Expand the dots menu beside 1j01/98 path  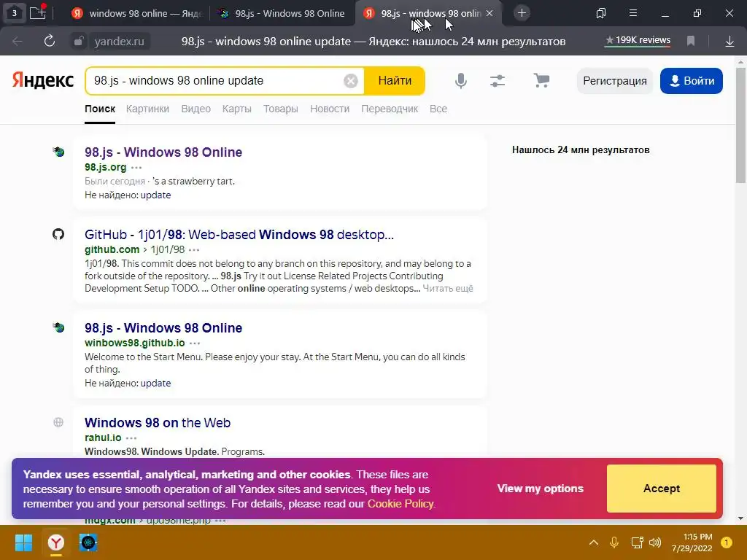click(x=194, y=250)
